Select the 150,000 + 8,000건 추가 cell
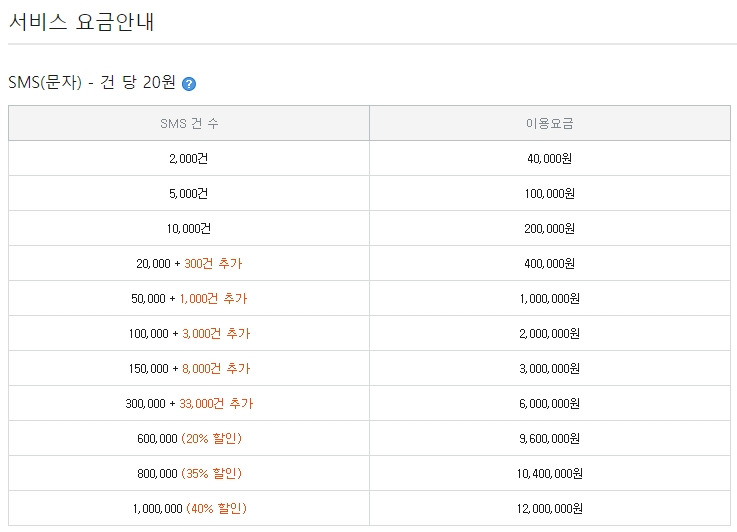 coord(189,368)
